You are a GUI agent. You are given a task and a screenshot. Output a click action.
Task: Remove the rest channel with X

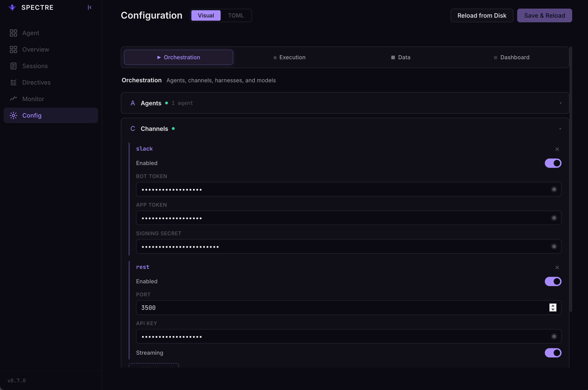pos(557,267)
